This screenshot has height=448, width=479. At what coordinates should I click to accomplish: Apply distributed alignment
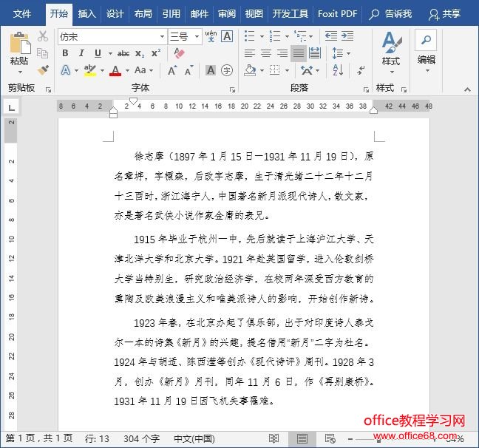(x=315, y=53)
